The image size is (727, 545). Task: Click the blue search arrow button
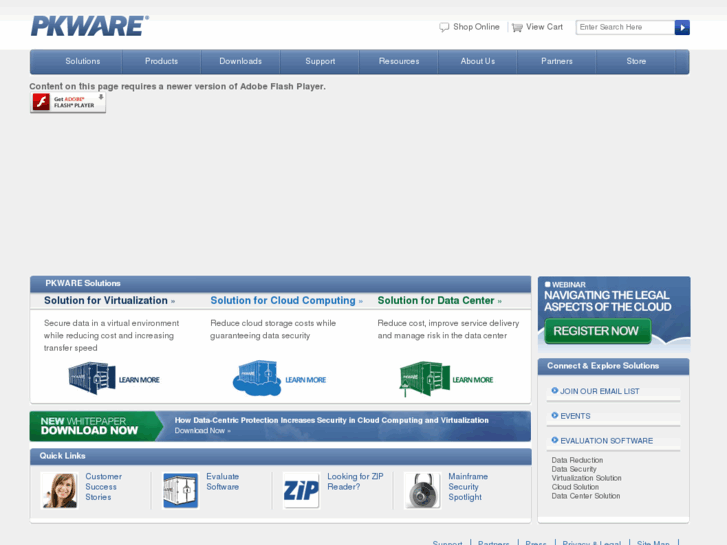click(x=682, y=27)
